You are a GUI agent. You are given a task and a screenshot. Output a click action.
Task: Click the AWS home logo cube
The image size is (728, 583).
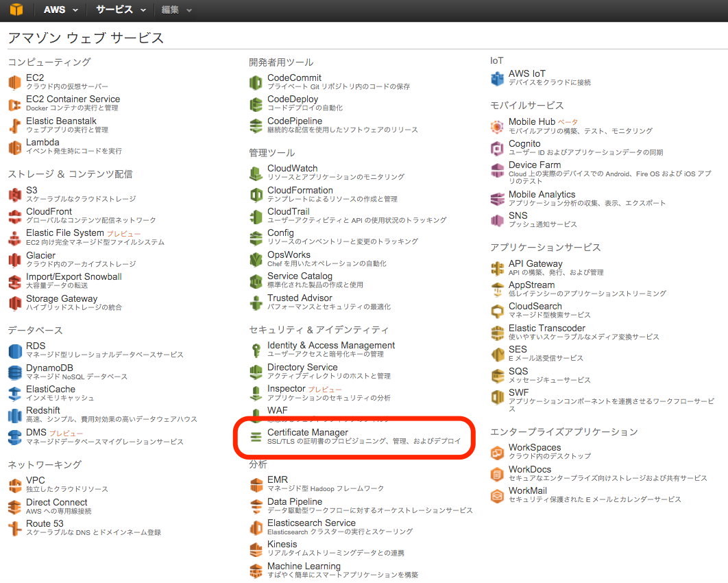tap(16, 10)
